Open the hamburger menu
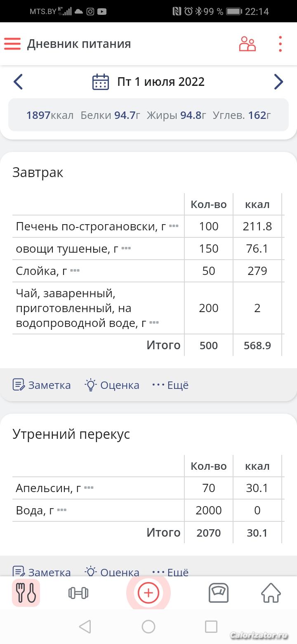 12,44
